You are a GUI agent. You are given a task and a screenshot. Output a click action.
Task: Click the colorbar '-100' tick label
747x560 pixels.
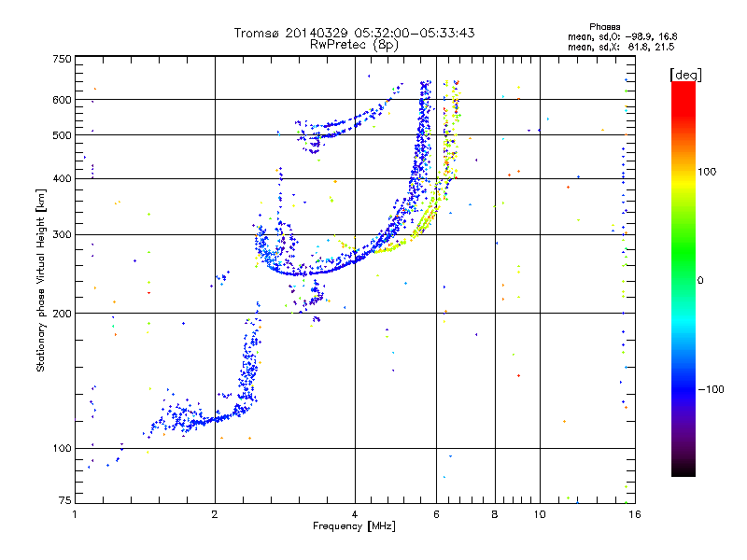coord(711,389)
